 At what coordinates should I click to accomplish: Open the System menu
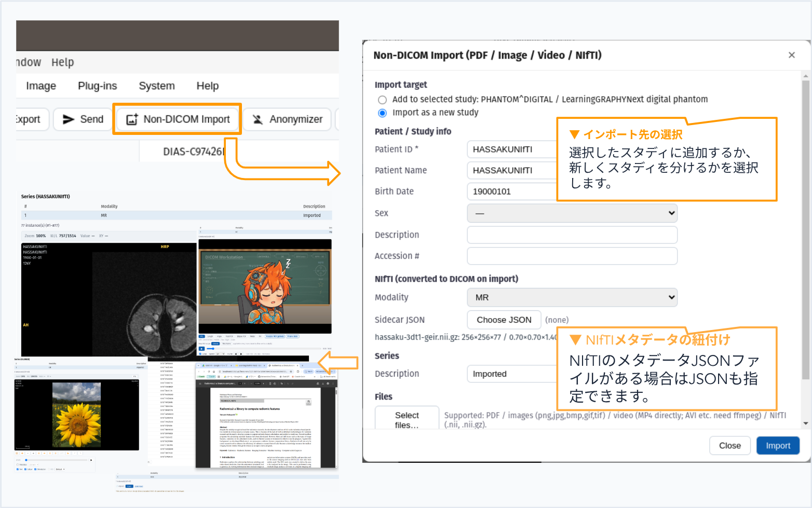[157, 86]
